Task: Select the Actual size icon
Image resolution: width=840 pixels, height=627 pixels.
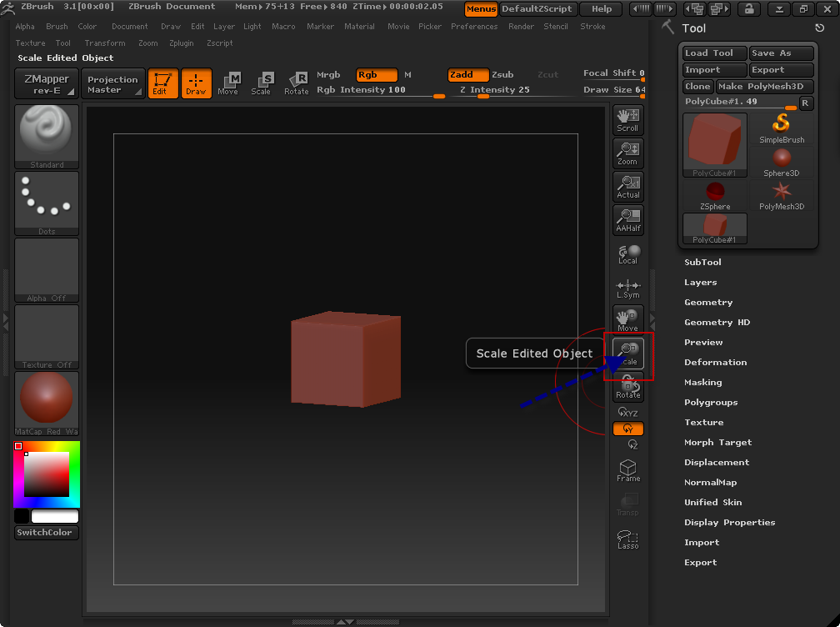Action: tap(627, 187)
